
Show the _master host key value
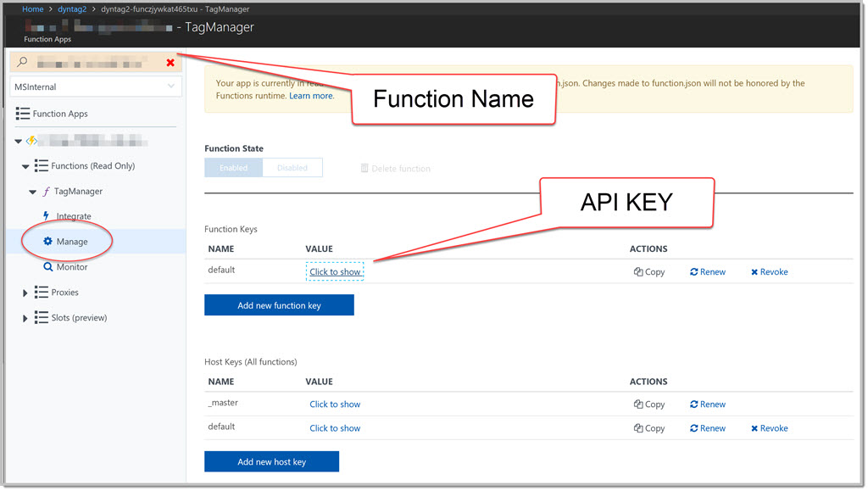pyautogui.click(x=335, y=405)
